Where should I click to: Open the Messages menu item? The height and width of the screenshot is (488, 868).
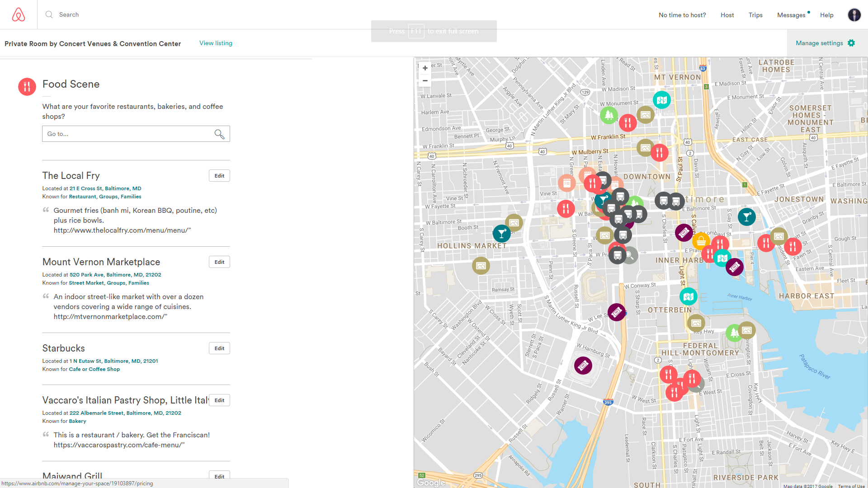[791, 15]
